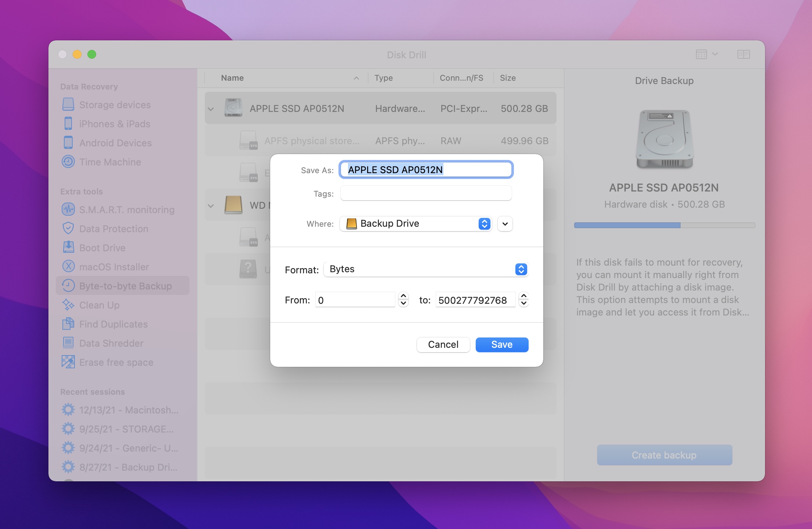
Task: Click the Cancel button
Action: coord(443,344)
